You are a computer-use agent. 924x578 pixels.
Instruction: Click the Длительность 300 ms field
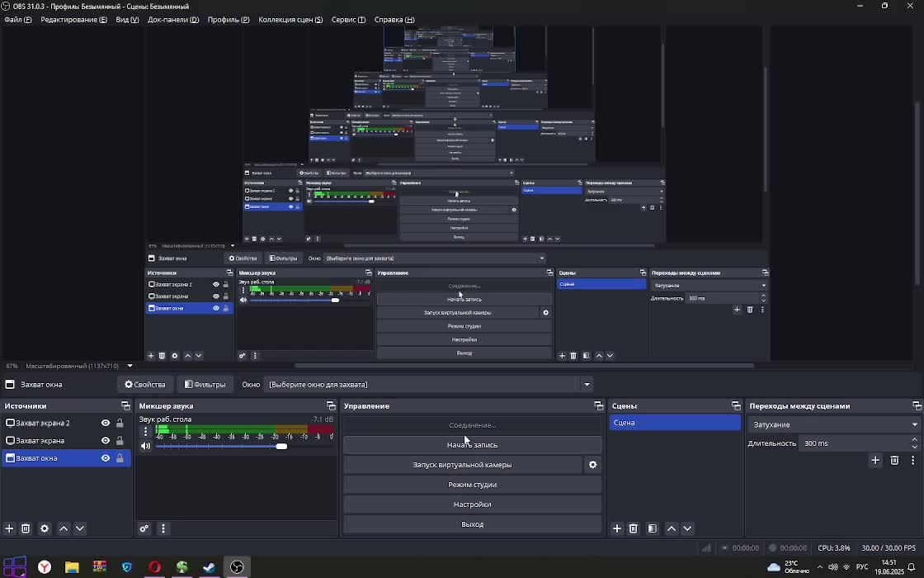tap(855, 443)
